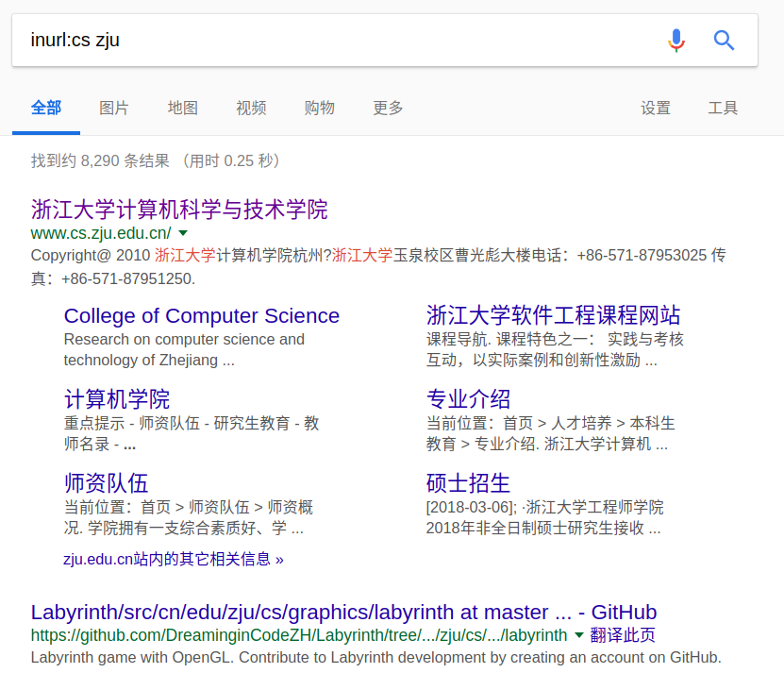Open the 硕士招生 sitelink

tap(468, 483)
